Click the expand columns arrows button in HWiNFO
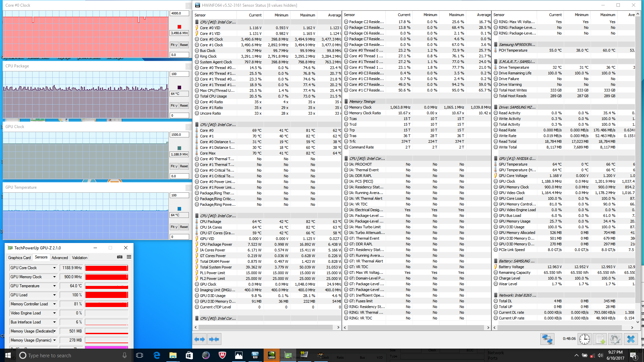 pyautogui.click(x=200, y=339)
